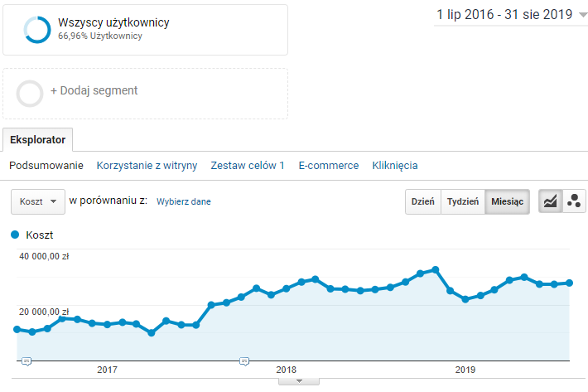Open the Zestaw celów 1 view
Image resolution: width=588 pixels, height=392 pixels.
(x=248, y=166)
